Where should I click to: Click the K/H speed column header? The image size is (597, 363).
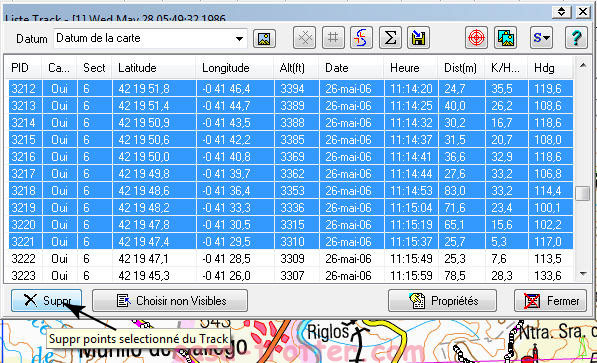(x=507, y=68)
